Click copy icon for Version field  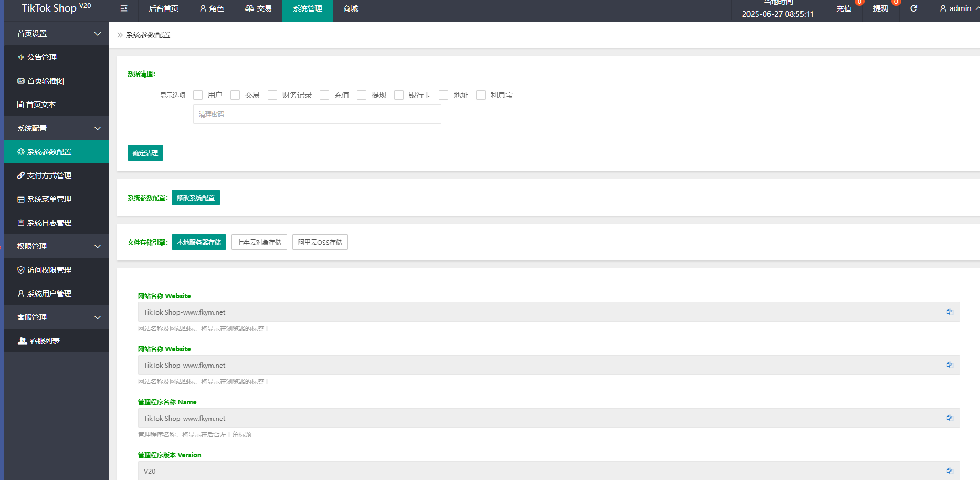[x=950, y=471]
